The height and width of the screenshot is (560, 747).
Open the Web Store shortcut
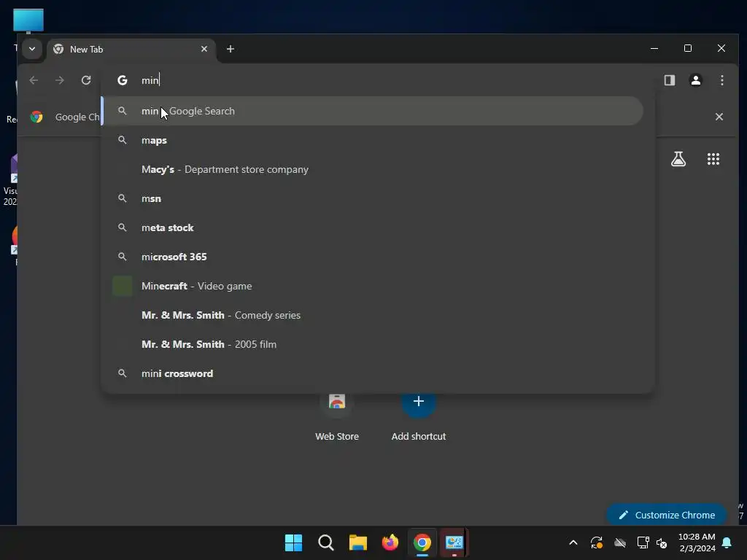pyautogui.click(x=337, y=415)
